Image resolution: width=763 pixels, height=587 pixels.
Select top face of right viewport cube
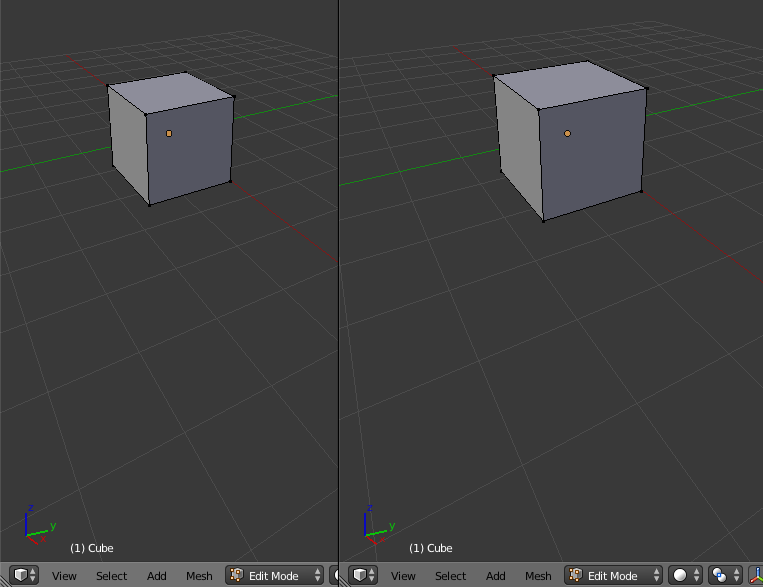coord(570,85)
